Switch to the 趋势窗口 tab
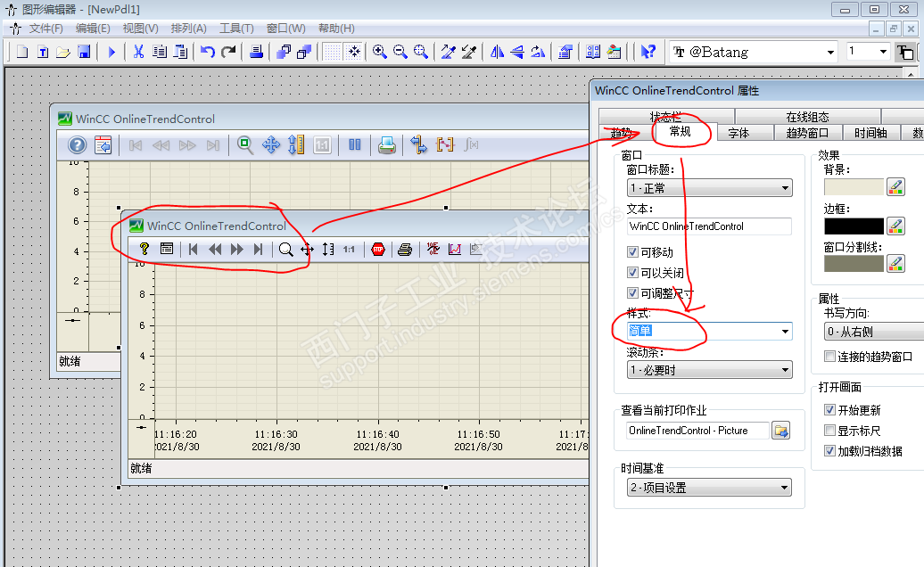 coord(807,133)
